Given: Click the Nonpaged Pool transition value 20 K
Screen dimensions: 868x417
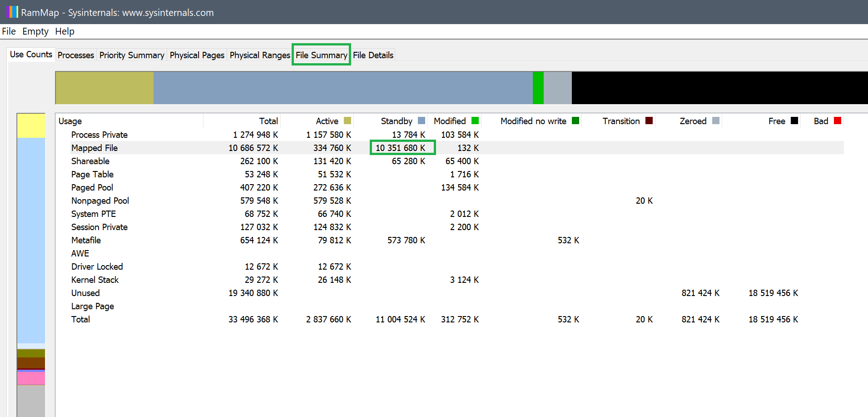Looking at the screenshot, I should pos(644,201).
